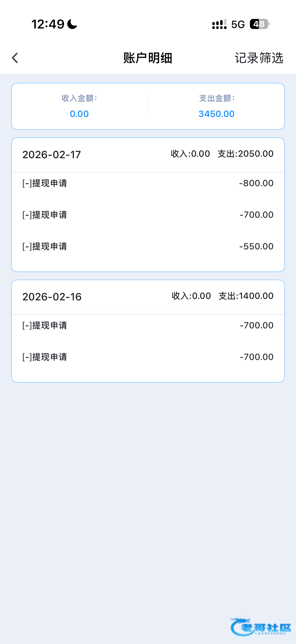
Task: Open the 记录筛选 record filter
Action: coord(259,58)
